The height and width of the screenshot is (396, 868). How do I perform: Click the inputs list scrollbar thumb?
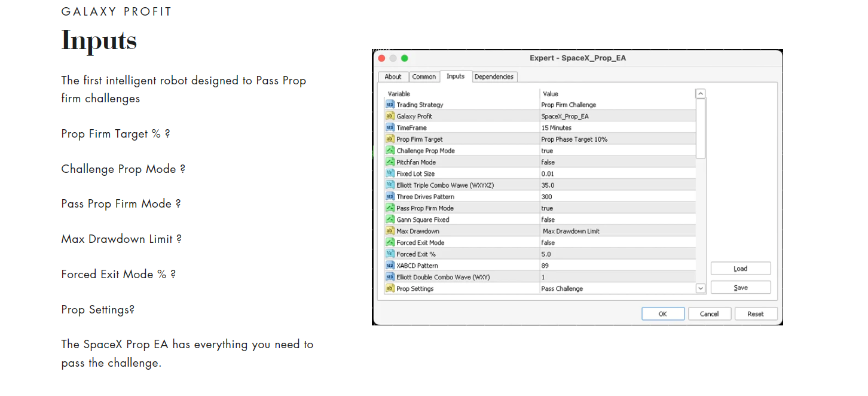click(x=701, y=129)
